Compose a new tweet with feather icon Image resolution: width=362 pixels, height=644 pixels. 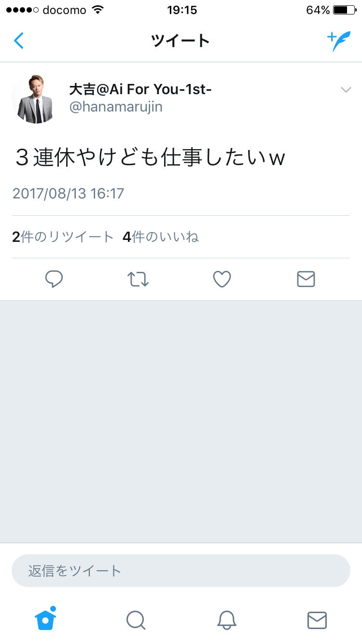[x=339, y=42]
